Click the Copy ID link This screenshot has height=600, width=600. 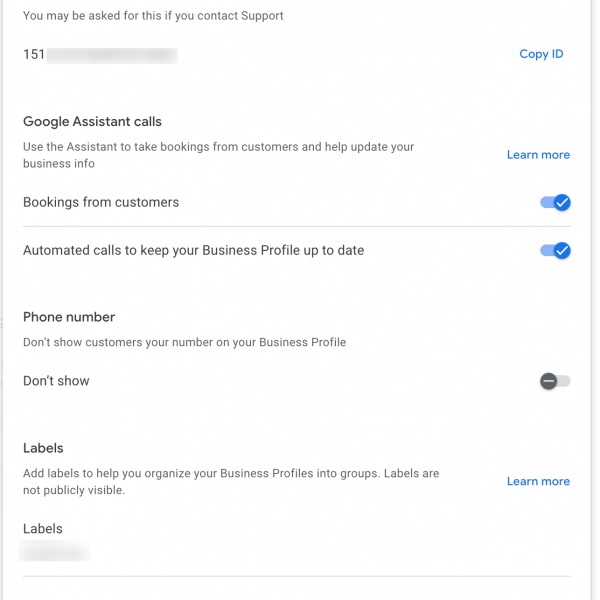click(x=541, y=54)
